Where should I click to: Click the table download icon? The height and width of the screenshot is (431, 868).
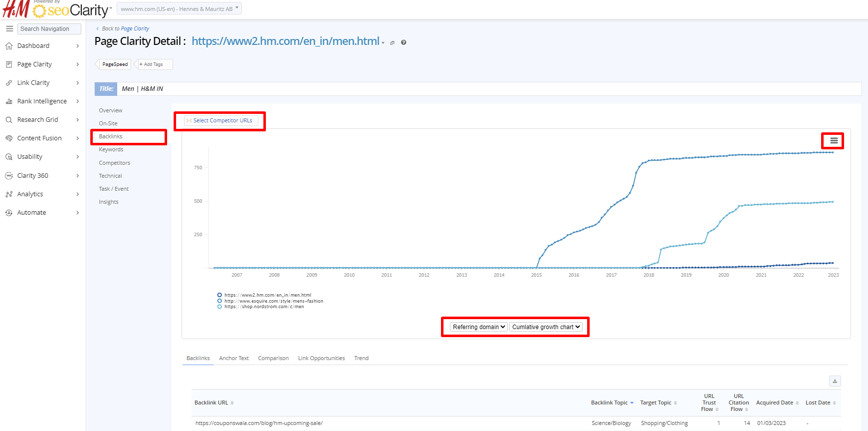(835, 381)
